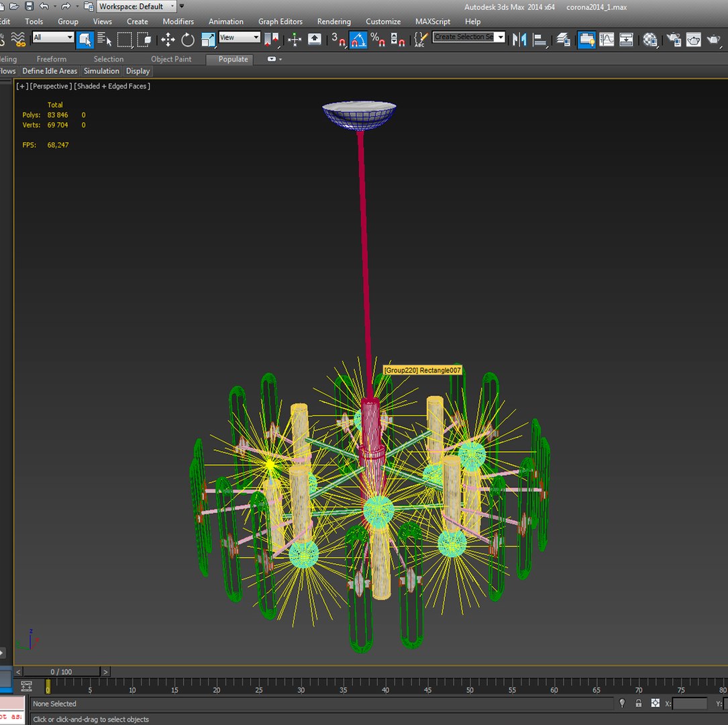This screenshot has height=725, width=728.
Task: Select the Scale tool
Action: 208,40
